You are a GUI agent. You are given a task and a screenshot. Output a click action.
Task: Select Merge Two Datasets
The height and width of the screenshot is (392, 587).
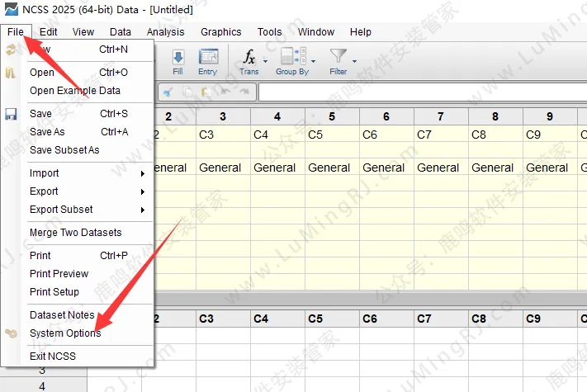point(75,233)
